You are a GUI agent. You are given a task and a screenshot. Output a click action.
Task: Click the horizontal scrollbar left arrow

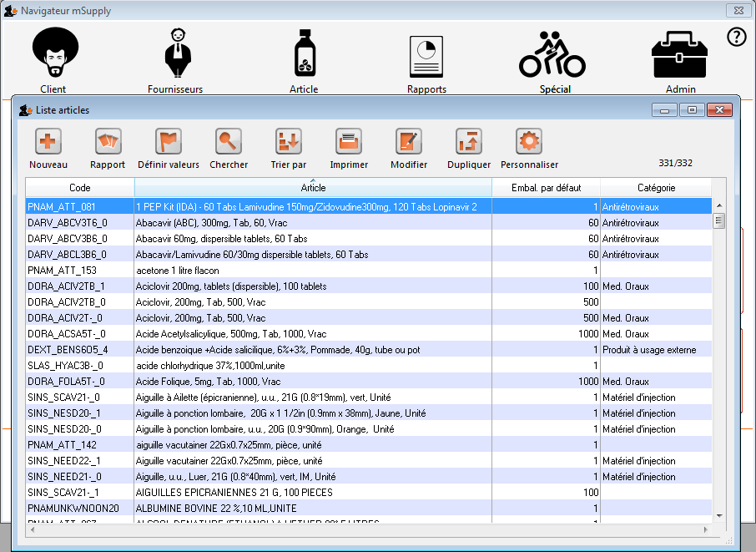click(33, 529)
